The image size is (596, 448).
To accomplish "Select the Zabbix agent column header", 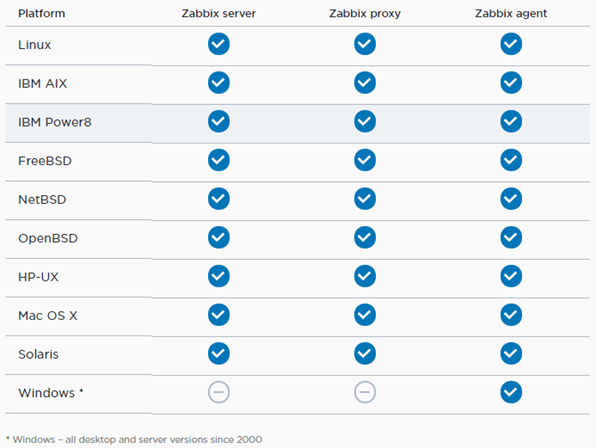I will click(511, 14).
